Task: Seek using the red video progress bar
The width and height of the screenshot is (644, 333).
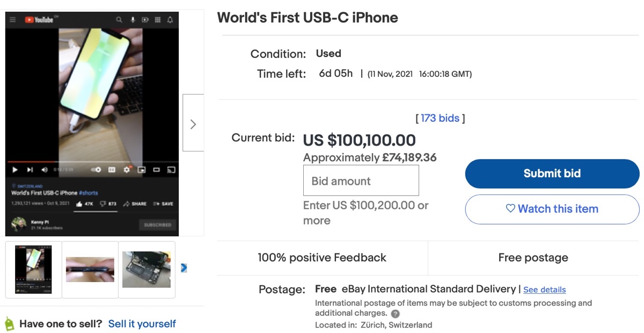Action: (x=32, y=161)
